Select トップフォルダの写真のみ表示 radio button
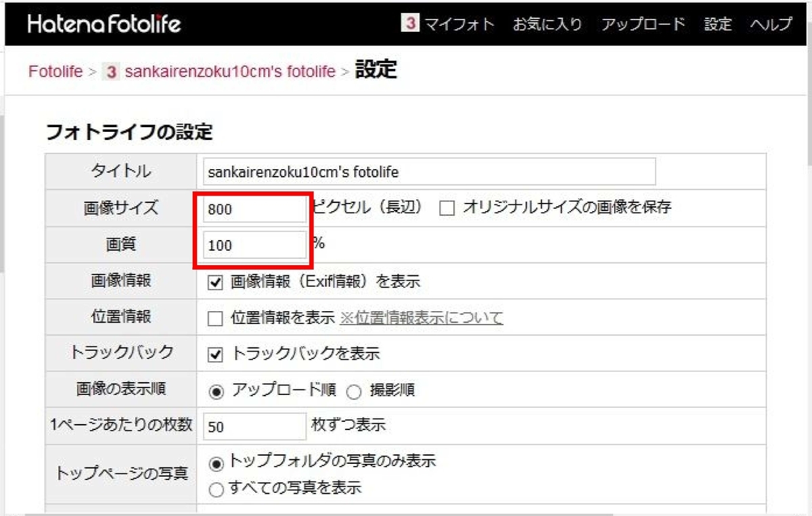This screenshot has height=516, width=812. (217, 463)
